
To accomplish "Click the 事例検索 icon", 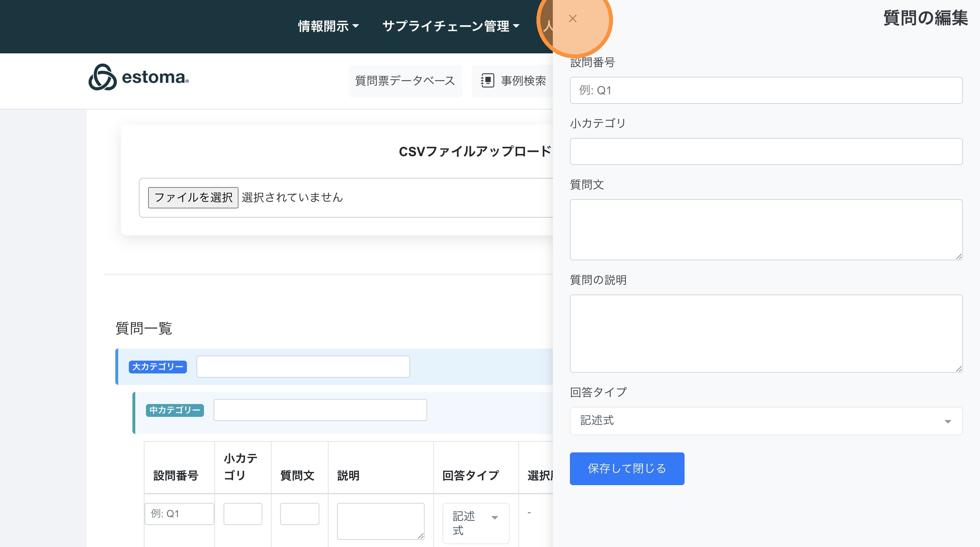I will (x=487, y=81).
